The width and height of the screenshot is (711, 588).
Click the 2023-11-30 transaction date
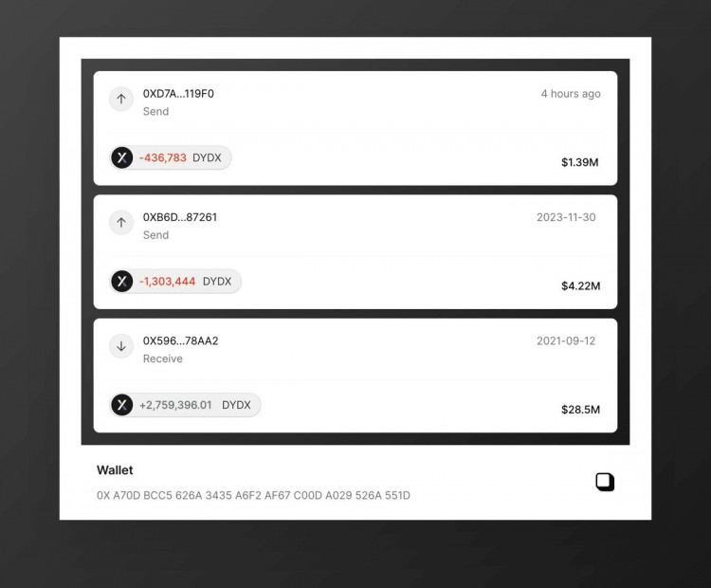click(x=566, y=217)
